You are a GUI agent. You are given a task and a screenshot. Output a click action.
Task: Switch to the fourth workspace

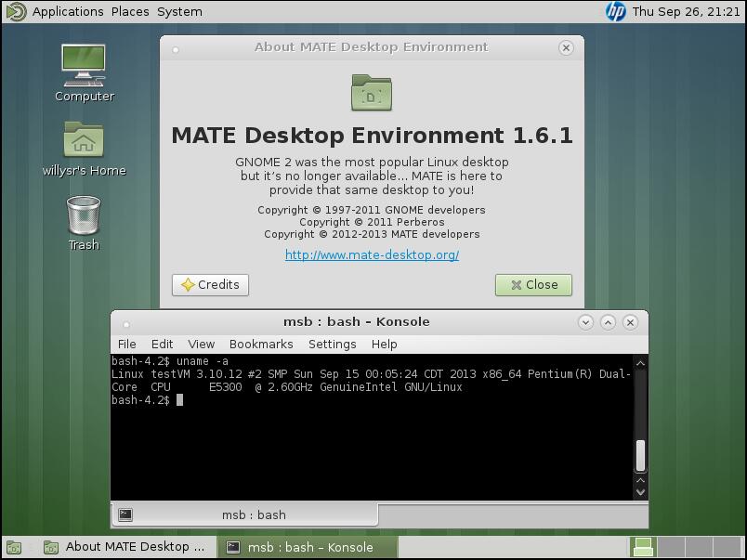727,547
